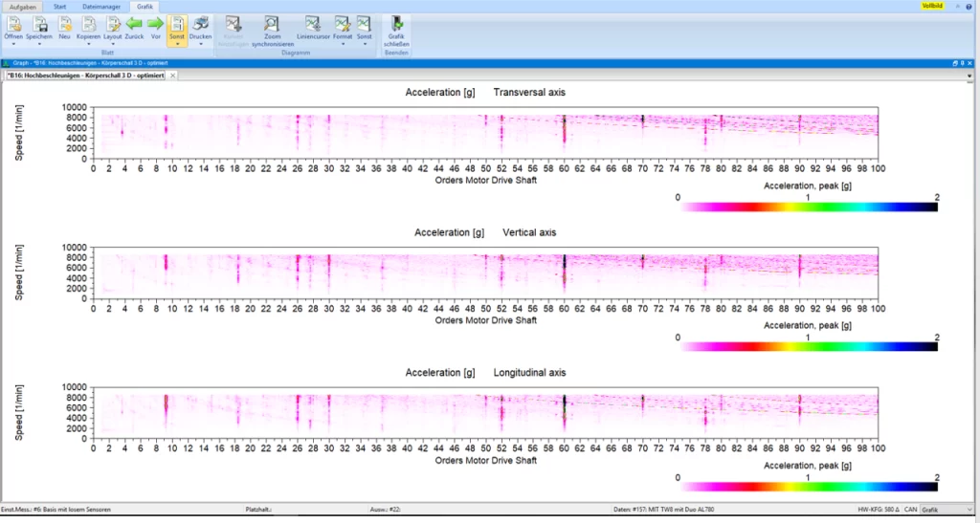Close the graphic with Grafik schließen
980x523 pixels.
(x=396, y=23)
